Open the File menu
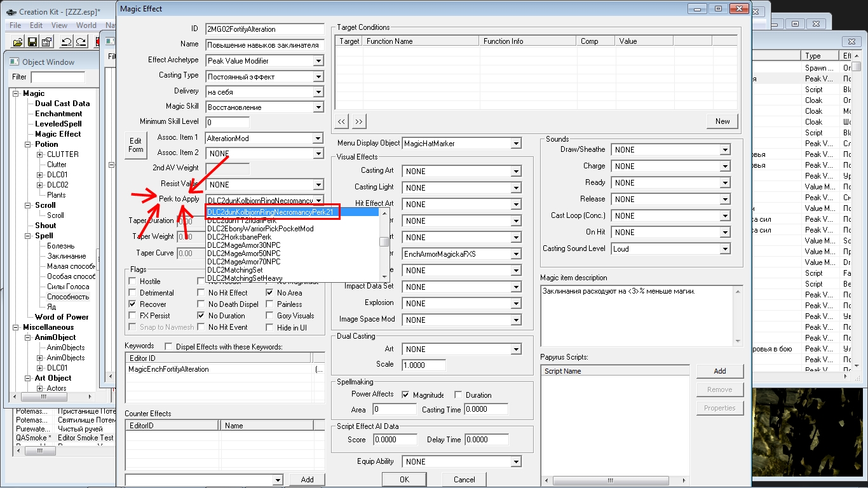This screenshot has height=488, width=868. 15,25
